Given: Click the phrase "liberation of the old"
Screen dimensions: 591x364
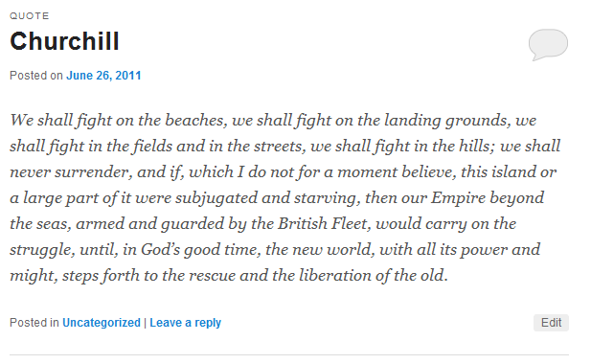Looking at the screenshot, I should pyautogui.click(x=374, y=276).
